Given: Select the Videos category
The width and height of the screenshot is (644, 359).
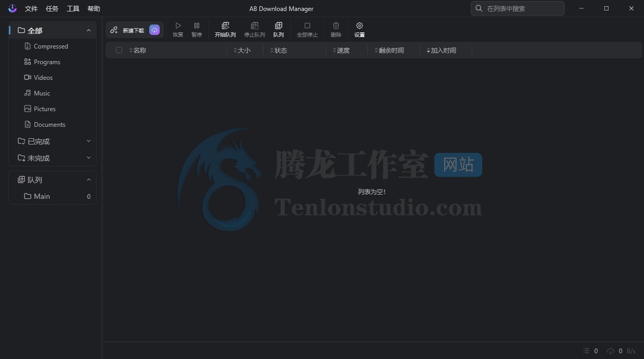Looking at the screenshot, I should pos(53,78).
